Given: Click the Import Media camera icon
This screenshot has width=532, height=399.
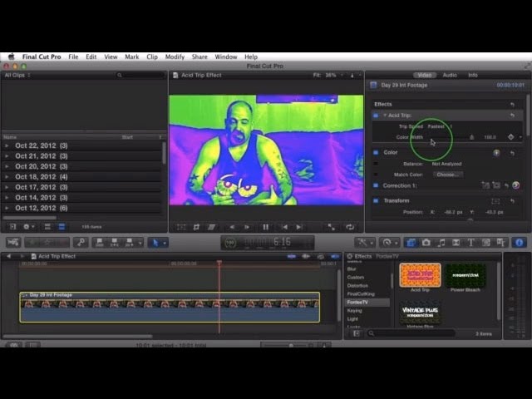Looking at the screenshot, I should point(13,242).
